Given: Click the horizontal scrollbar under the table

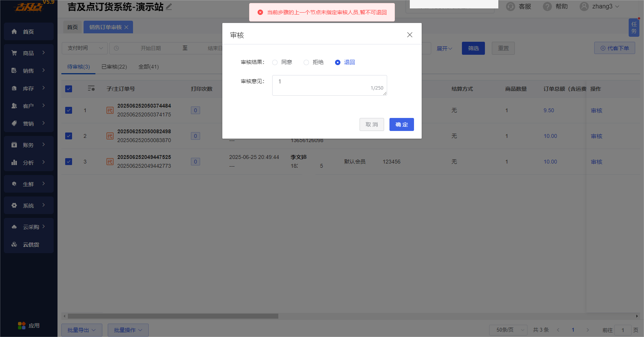Looking at the screenshot, I should pos(172,316).
